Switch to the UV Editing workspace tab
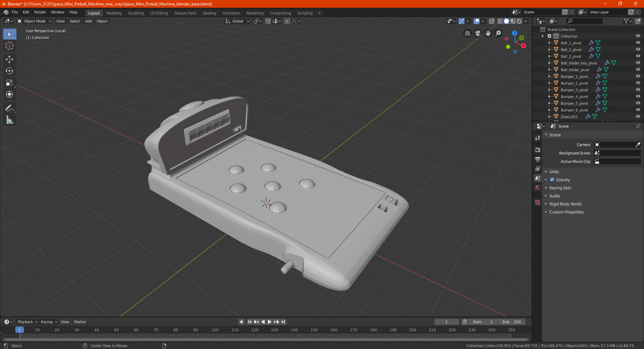Screen dimensions: 644x349 point(159,13)
